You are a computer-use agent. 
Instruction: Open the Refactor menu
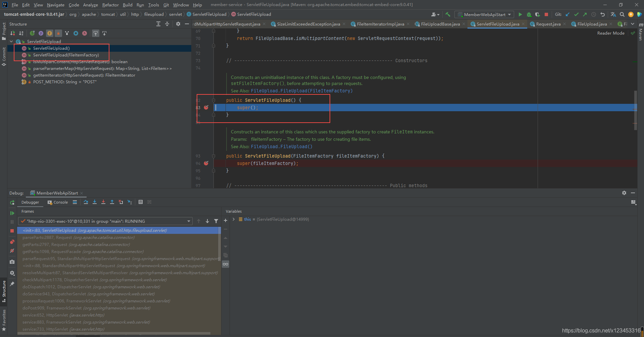pos(110,5)
